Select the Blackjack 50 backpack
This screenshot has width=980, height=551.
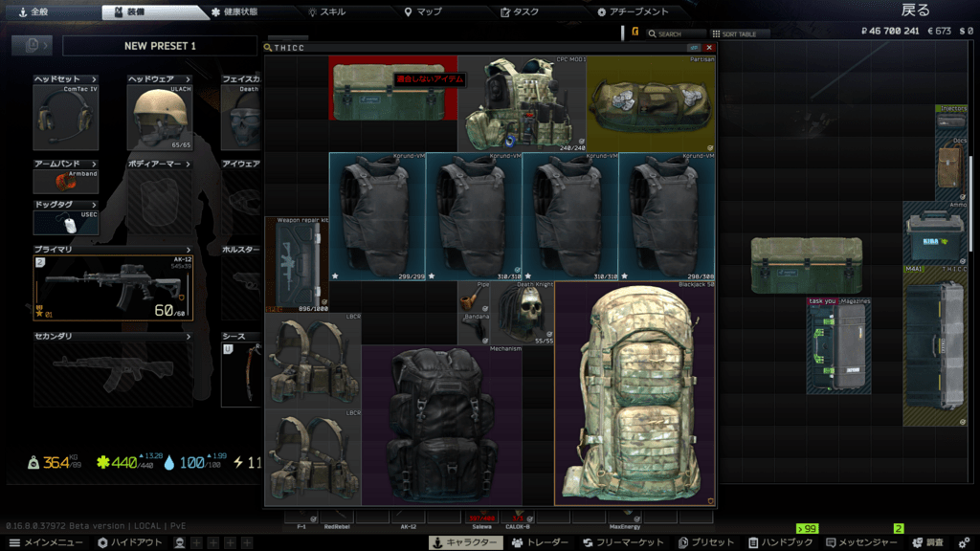635,393
